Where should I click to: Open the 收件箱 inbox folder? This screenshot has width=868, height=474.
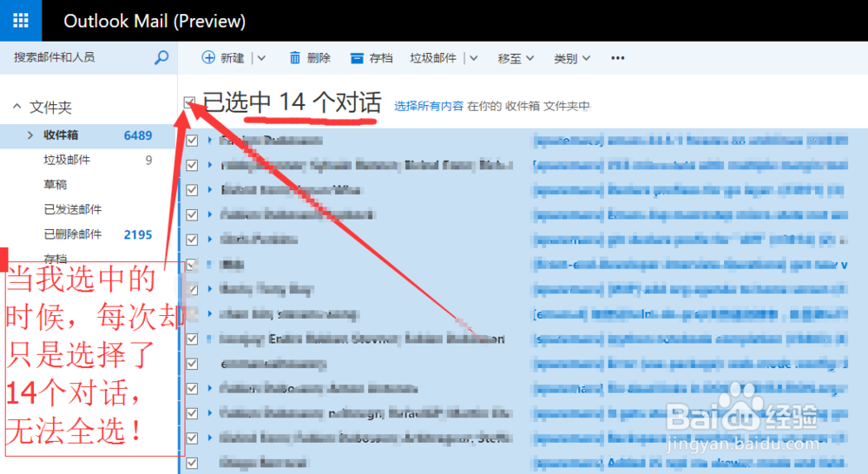(89, 135)
